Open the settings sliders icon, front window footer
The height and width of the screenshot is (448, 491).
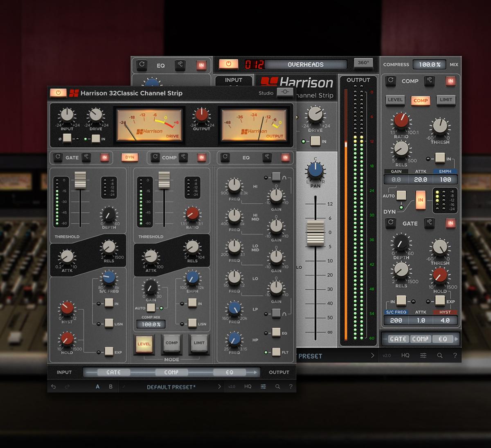tap(263, 387)
